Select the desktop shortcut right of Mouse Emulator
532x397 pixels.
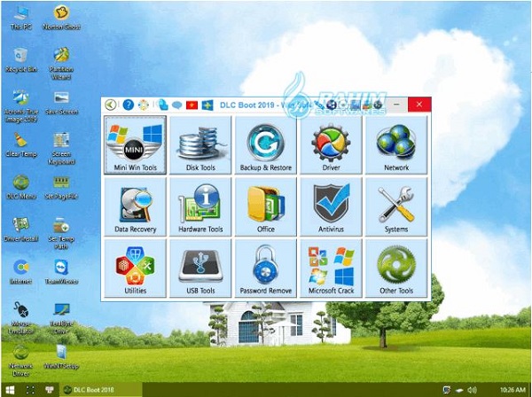coord(61,318)
